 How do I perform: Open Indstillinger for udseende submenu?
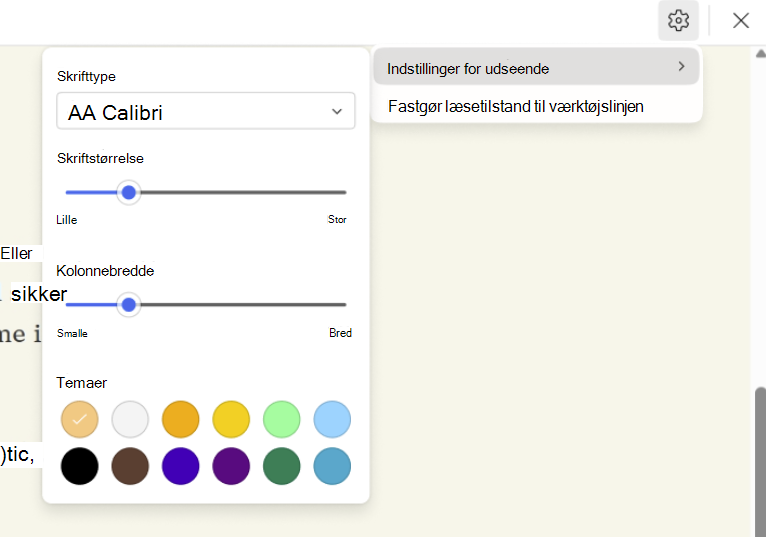(x=536, y=67)
